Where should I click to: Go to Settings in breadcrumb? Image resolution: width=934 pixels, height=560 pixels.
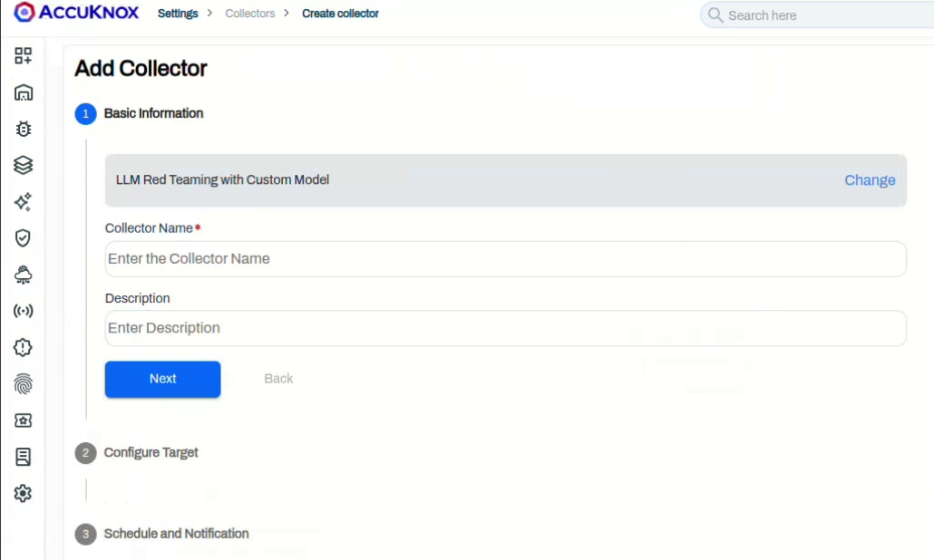click(x=178, y=13)
